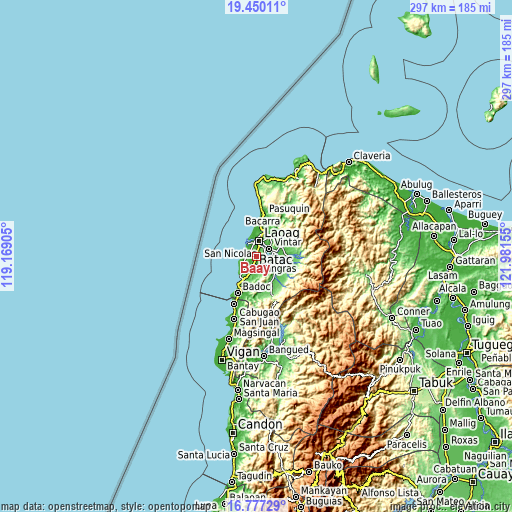Click the Bacarra place label
The image size is (512, 512).
pyautogui.click(x=262, y=221)
